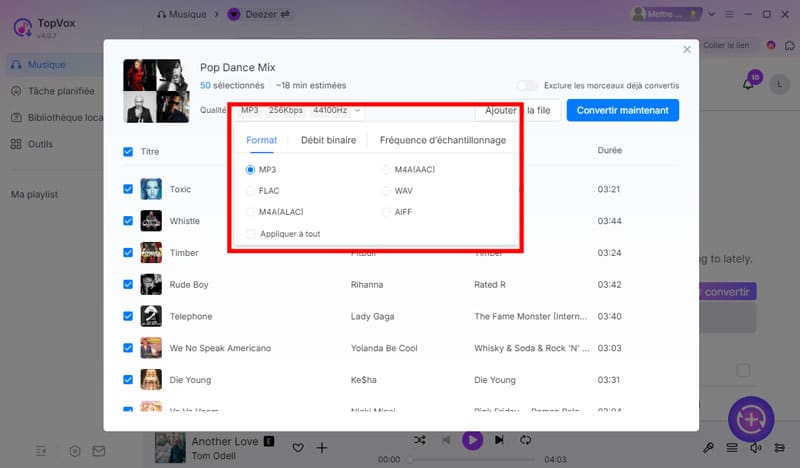The image size is (800, 468).
Task: Toggle Exclure les morceaux déjà convertis switch
Action: tap(527, 86)
